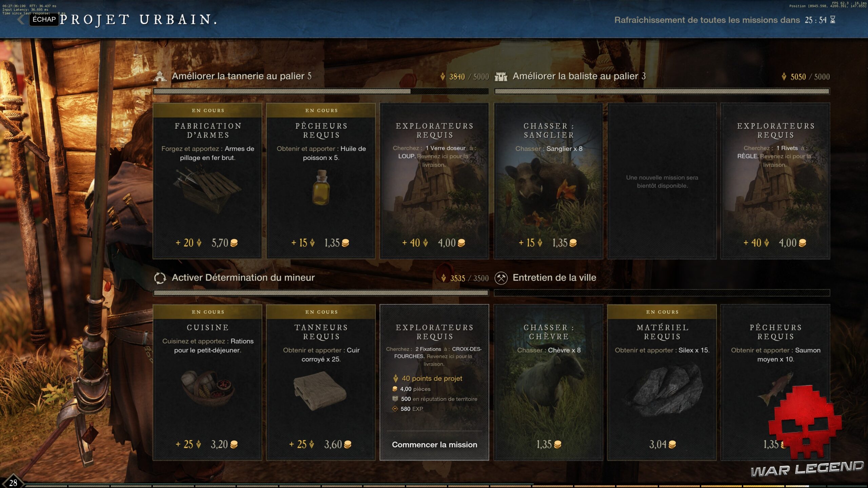Select the Chasser : Sanglier mission card
This screenshot has width=868, height=488.
(548, 181)
